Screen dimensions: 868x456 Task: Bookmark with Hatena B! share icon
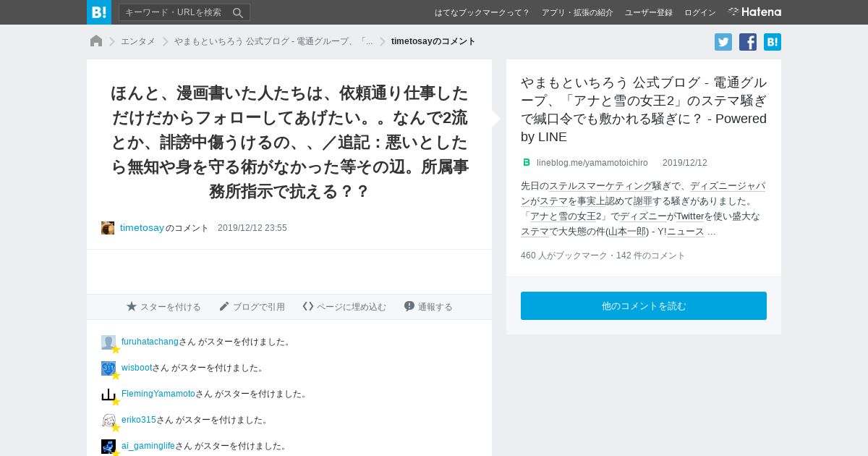click(x=773, y=42)
